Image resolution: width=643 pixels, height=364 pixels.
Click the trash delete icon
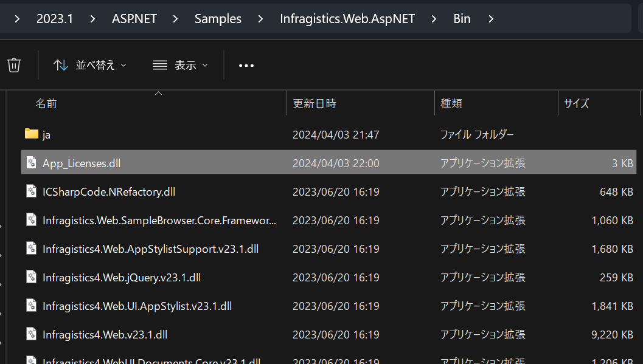(x=14, y=65)
